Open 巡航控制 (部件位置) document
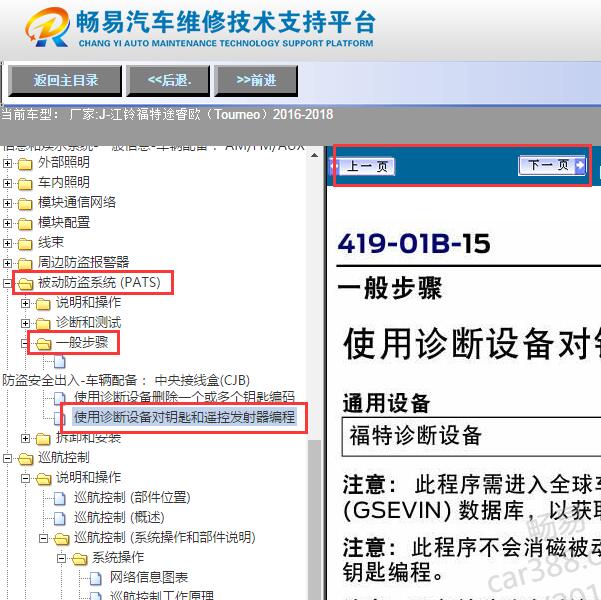The image size is (601, 600). (x=132, y=497)
